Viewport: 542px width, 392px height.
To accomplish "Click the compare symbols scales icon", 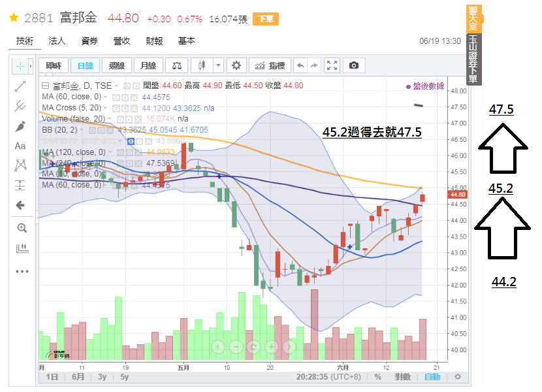I will (176, 65).
